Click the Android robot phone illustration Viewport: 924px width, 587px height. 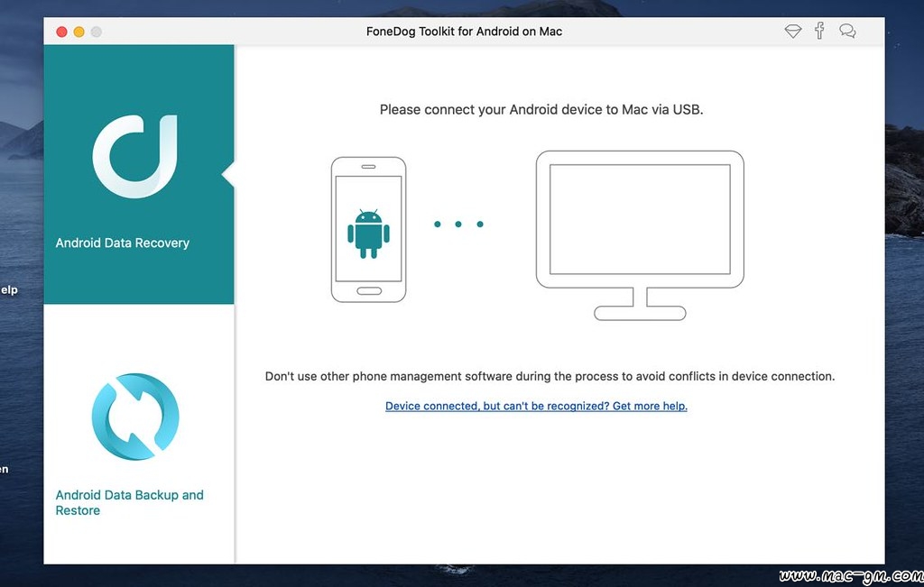pos(368,230)
